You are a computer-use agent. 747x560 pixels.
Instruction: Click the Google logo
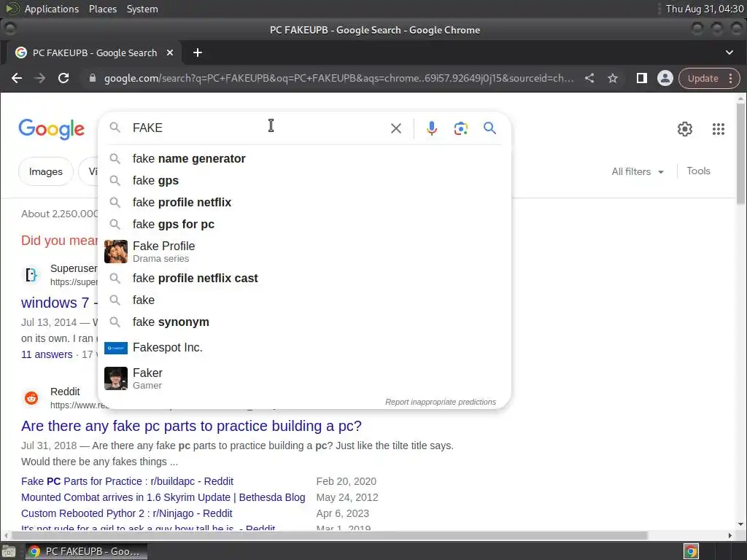[52, 129]
